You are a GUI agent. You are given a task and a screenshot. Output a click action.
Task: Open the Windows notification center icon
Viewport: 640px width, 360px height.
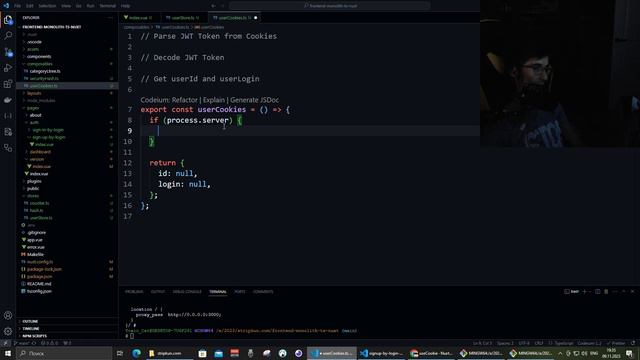[x=629, y=353]
